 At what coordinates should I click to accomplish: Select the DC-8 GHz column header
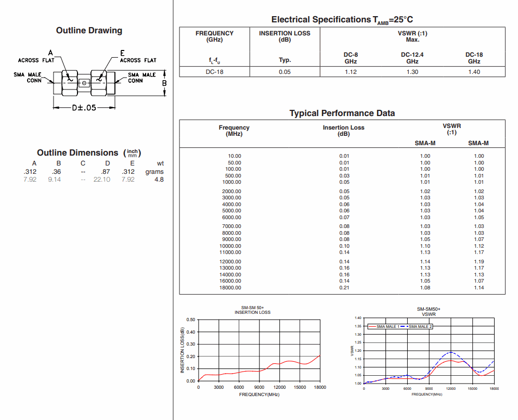[x=351, y=58]
